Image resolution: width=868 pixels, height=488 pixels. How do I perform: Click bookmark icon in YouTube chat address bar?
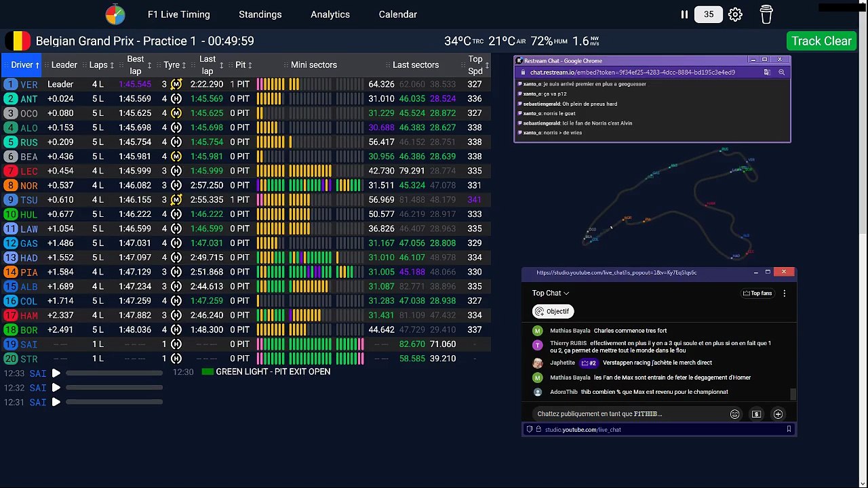789,429
